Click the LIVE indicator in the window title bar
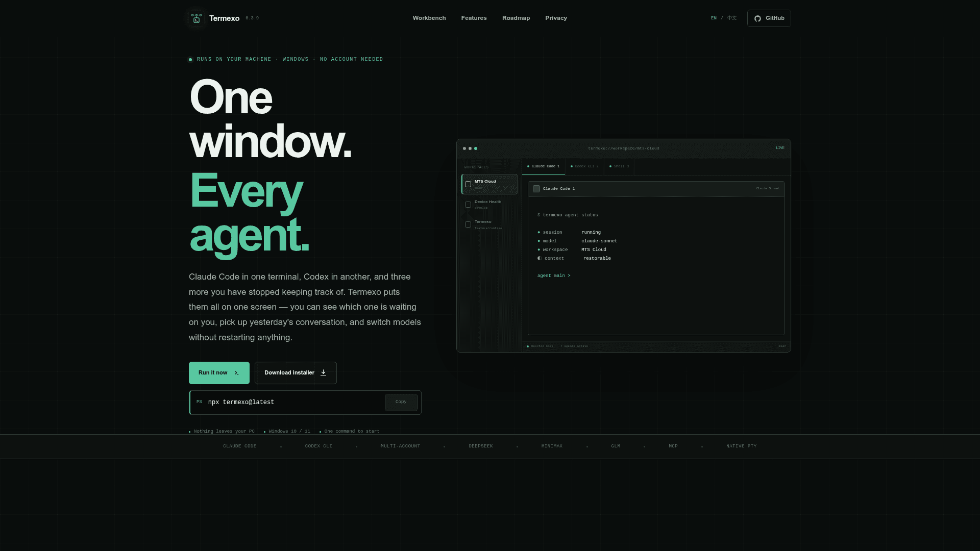 point(780,148)
